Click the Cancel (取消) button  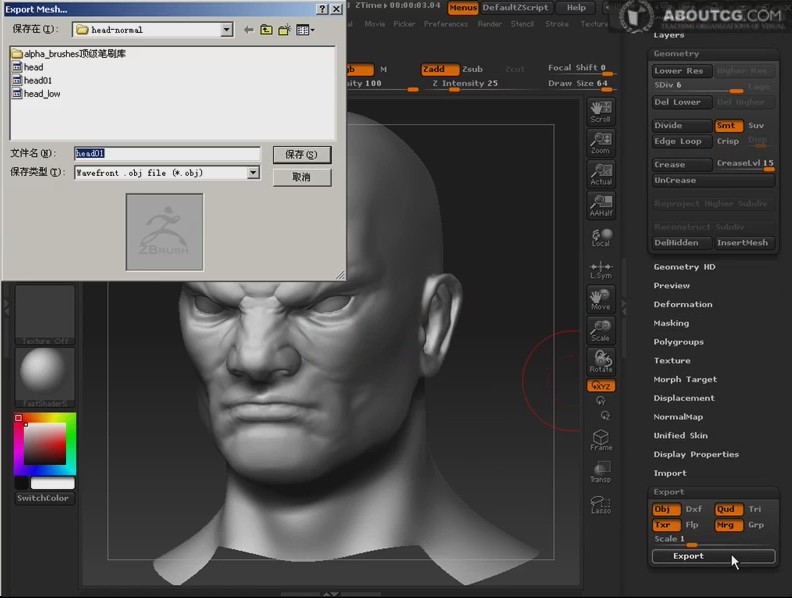point(302,177)
